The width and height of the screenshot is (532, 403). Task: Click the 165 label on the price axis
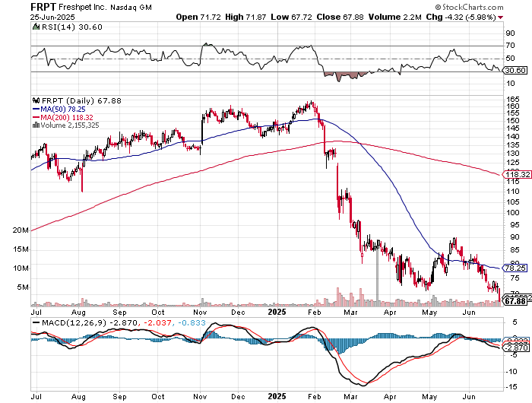click(x=512, y=99)
